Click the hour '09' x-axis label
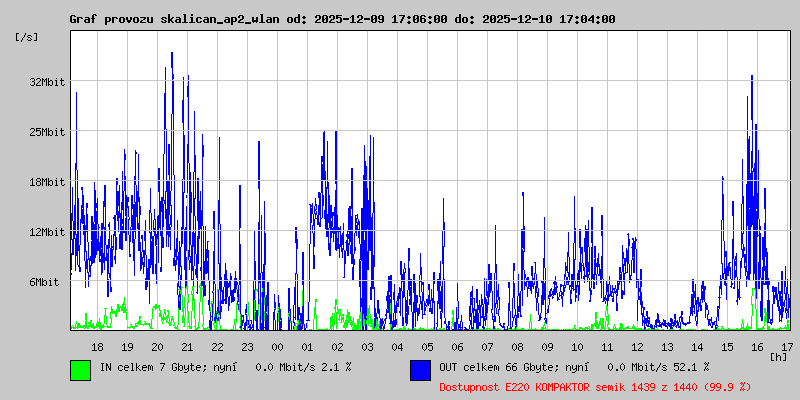This screenshot has height=400, width=800. pyautogui.click(x=547, y=347)
